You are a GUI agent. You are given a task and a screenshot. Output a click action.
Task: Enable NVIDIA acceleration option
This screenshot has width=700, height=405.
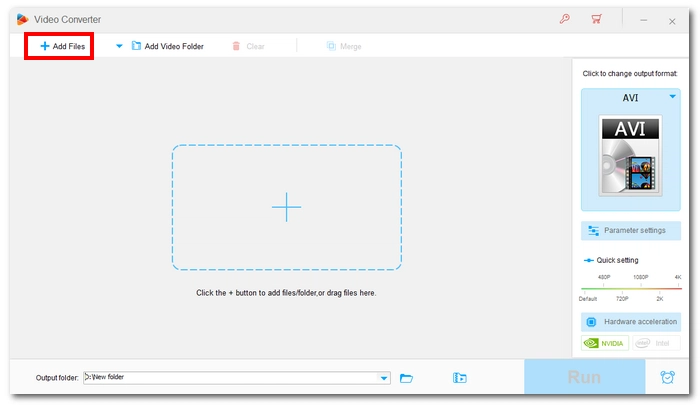605,343
